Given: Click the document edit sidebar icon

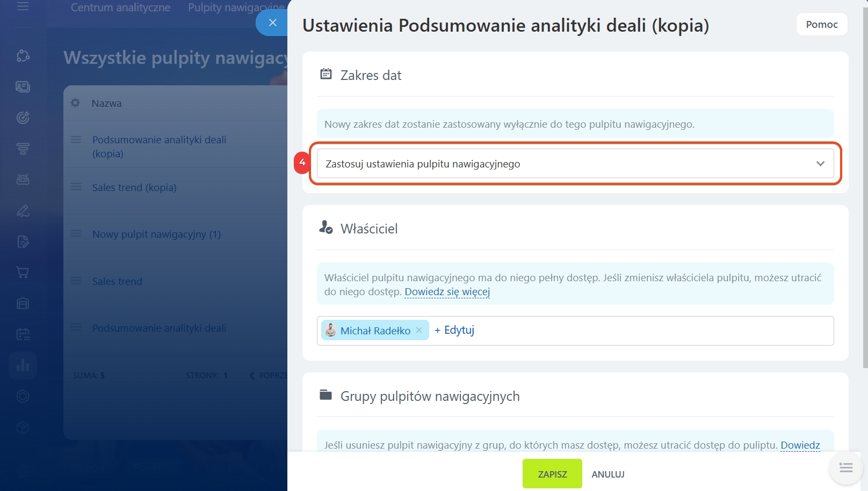Looking at the screenshot, I should point(23,241).
